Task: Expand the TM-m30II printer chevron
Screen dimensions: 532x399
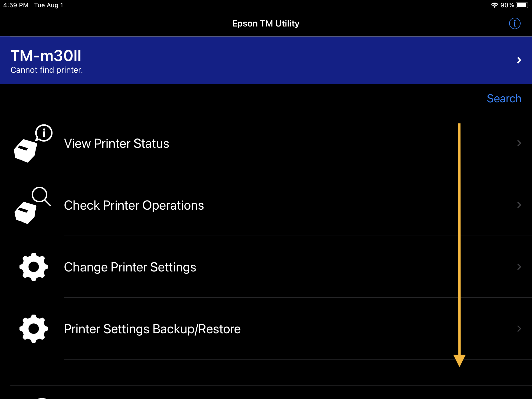Action: (x=519, y=60)
